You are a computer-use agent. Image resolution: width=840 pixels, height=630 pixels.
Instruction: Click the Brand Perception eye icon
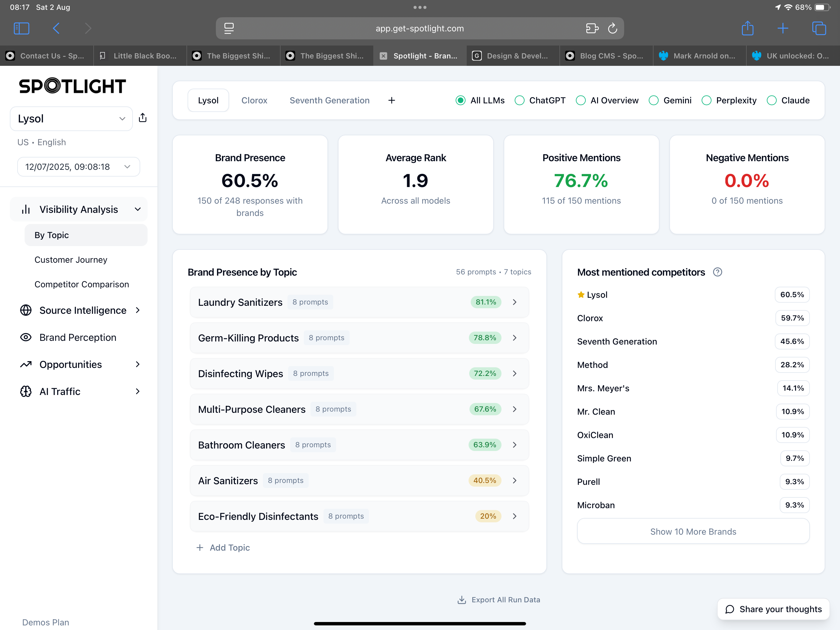(26, 337)
